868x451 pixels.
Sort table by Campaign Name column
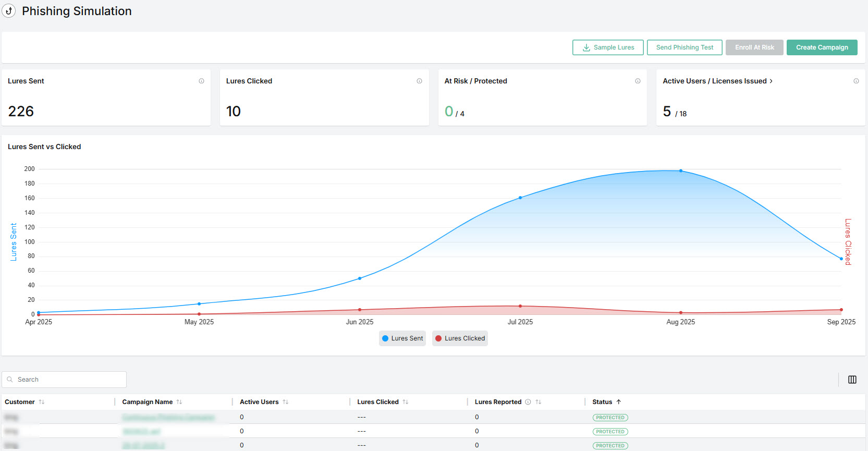[x=179, y=402]
